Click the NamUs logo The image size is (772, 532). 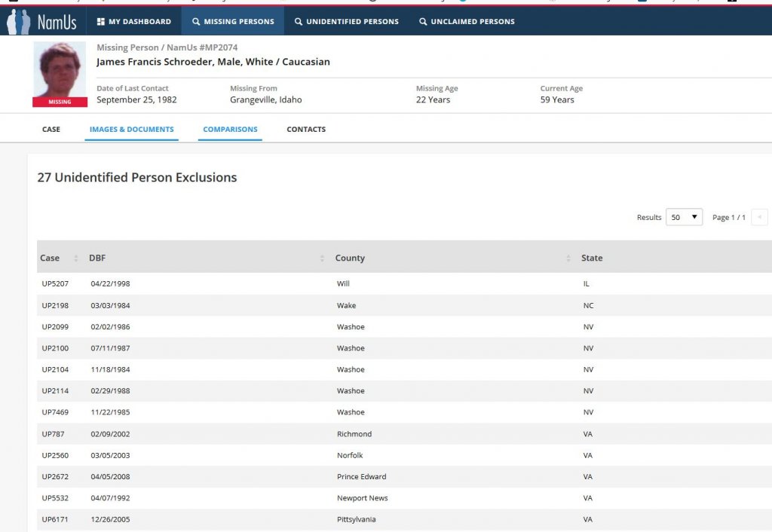[x=42, y=22]
